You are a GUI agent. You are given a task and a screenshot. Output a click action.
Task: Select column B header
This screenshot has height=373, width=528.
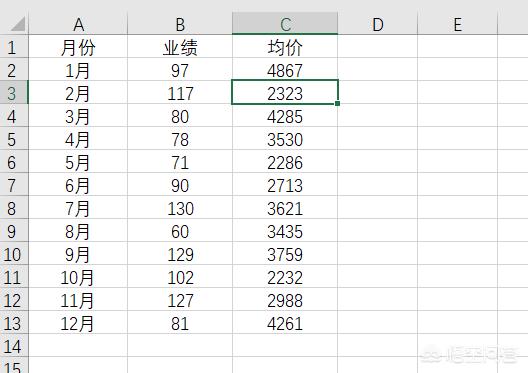pyautogui.click(x=180, y=24)
